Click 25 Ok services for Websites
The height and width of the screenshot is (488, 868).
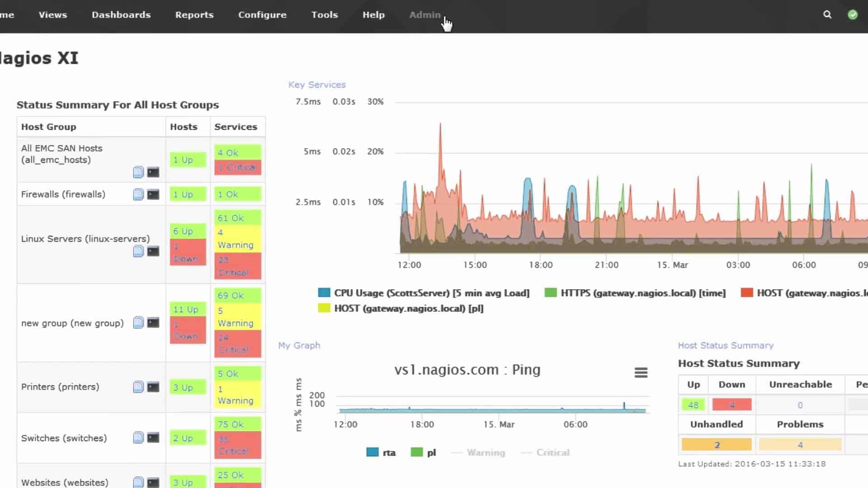click(x=238, y=475)
